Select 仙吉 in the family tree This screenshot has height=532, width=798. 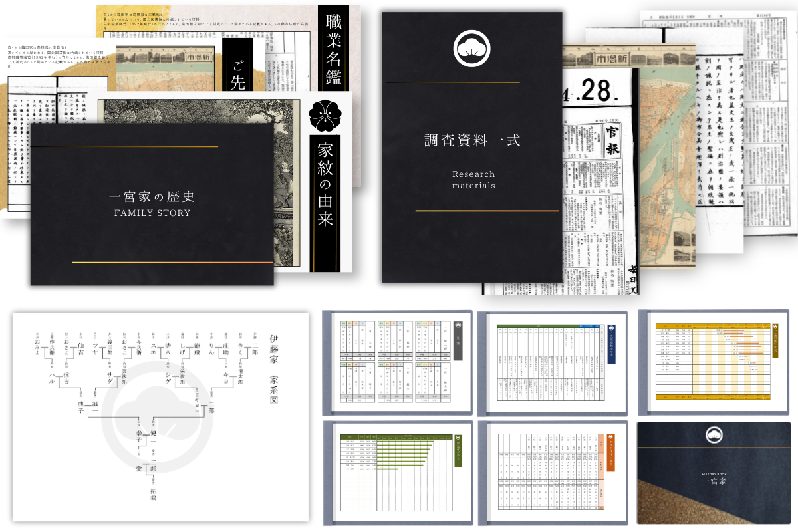pyautogui.click(x=80, y=348)
